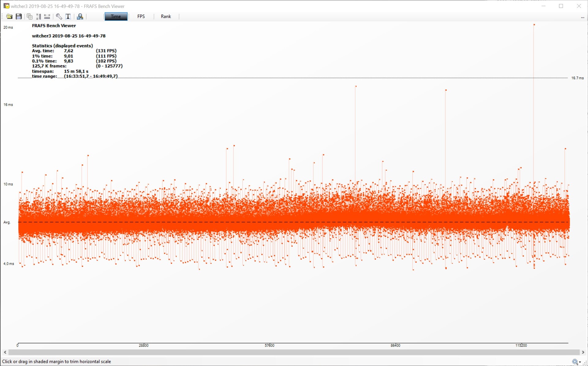Switch to the Time view
The image size is (588, 366).
(x=116, y=17)
